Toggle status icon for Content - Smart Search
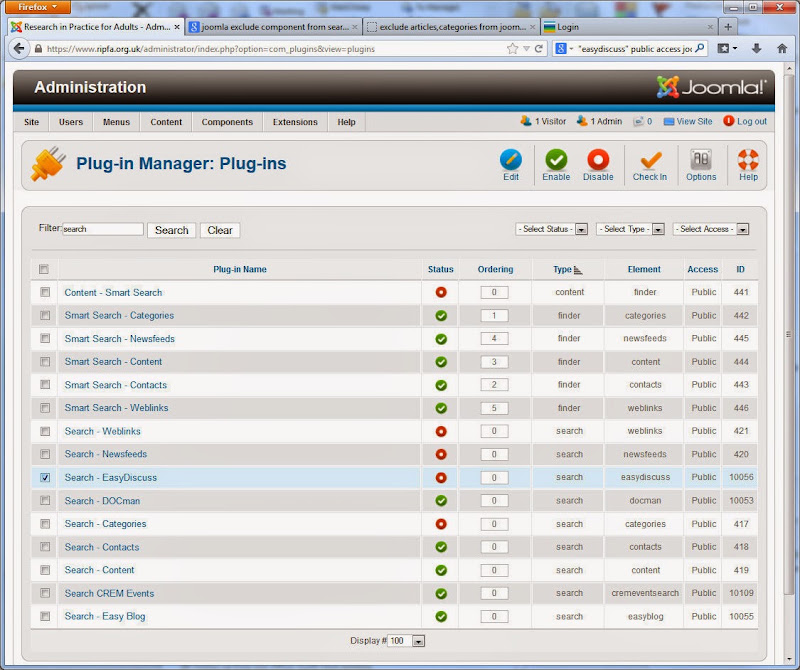Image resolution: width=800 pixels, height=670 pixels. (x=441, y=292)
